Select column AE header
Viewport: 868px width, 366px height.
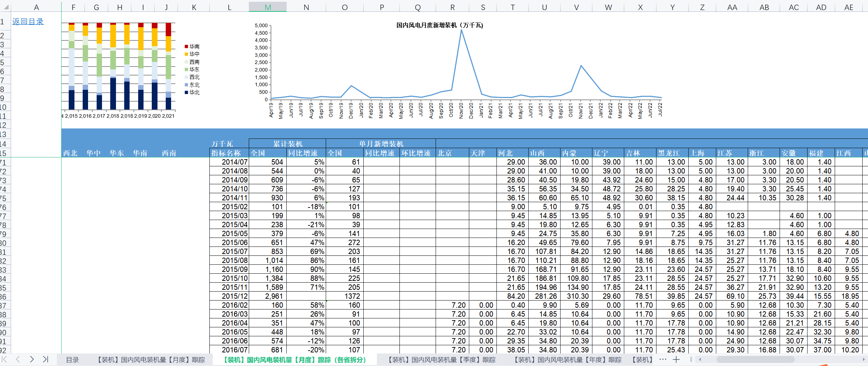coord(849,7)
